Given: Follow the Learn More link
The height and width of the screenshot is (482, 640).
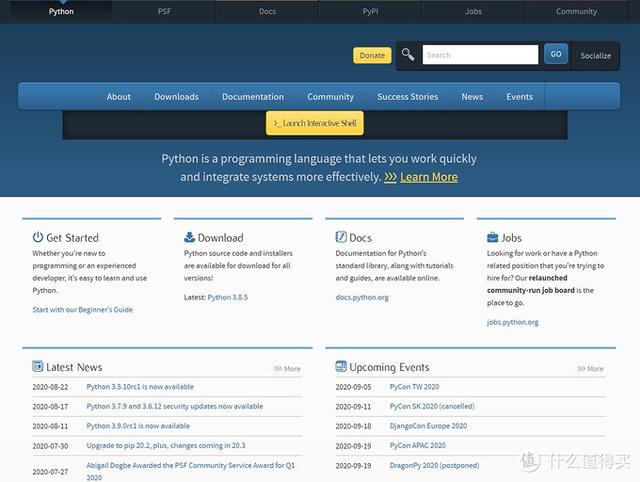Looking at the screenshot, I should [x=429, y=177].
